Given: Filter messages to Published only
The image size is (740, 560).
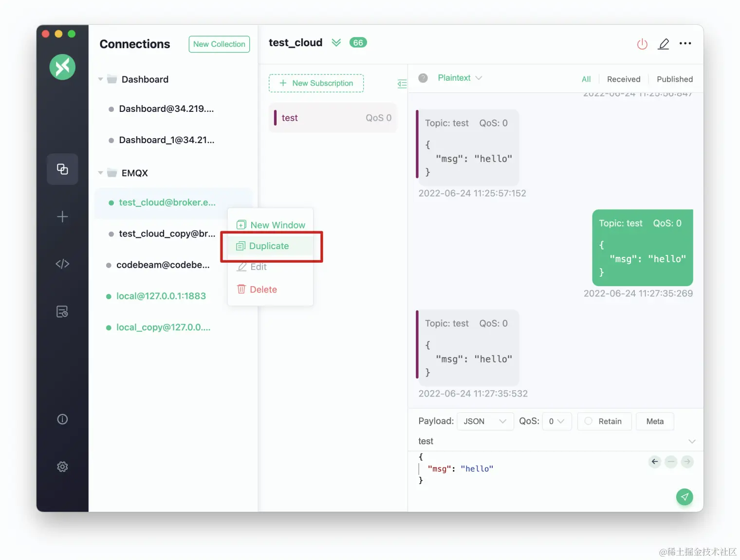Looking at the screenshot, I should click(675, 79).
